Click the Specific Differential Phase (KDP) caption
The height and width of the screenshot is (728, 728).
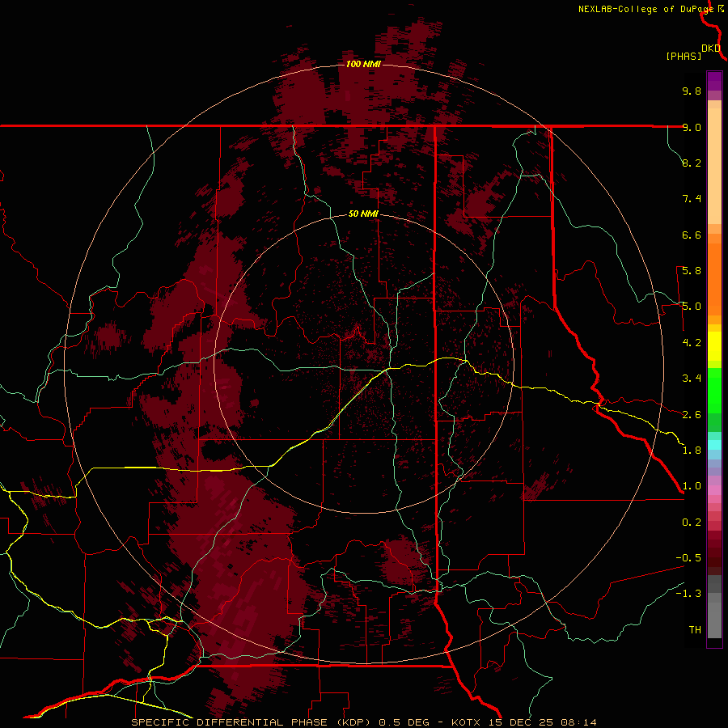(x=253, y=722)
